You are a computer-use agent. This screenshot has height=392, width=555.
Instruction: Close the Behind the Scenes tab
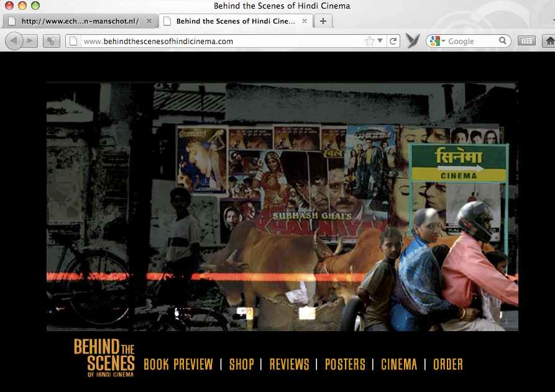pos(305,21)
